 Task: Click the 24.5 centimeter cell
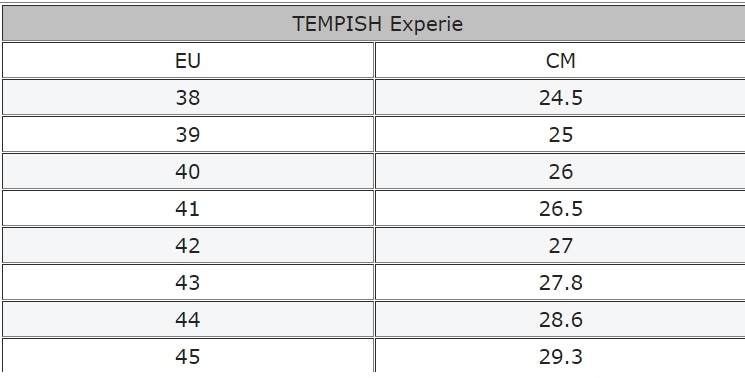pos(560,97)
